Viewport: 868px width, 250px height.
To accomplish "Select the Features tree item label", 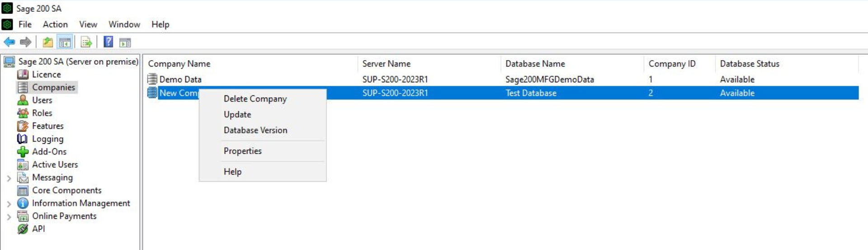I will (48, 126).
